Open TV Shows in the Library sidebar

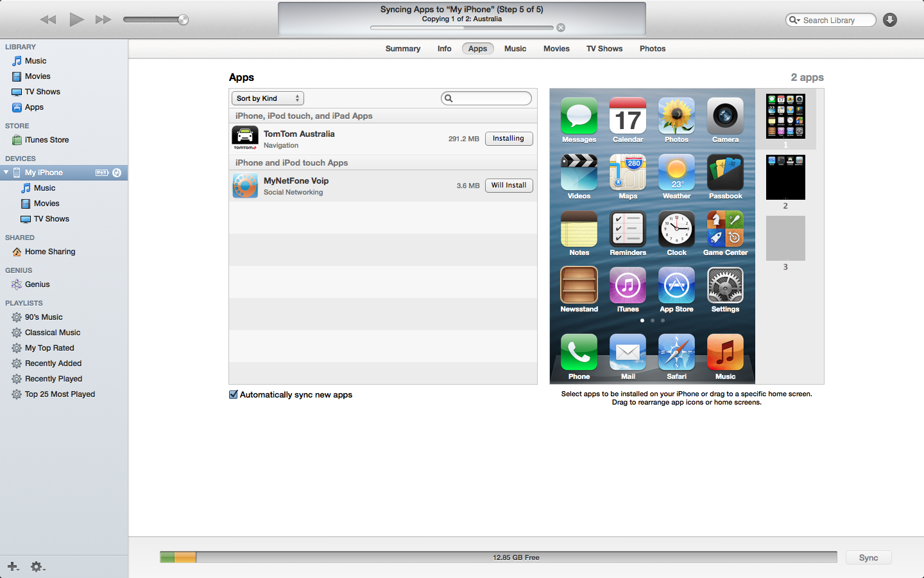tap(42, 92)
